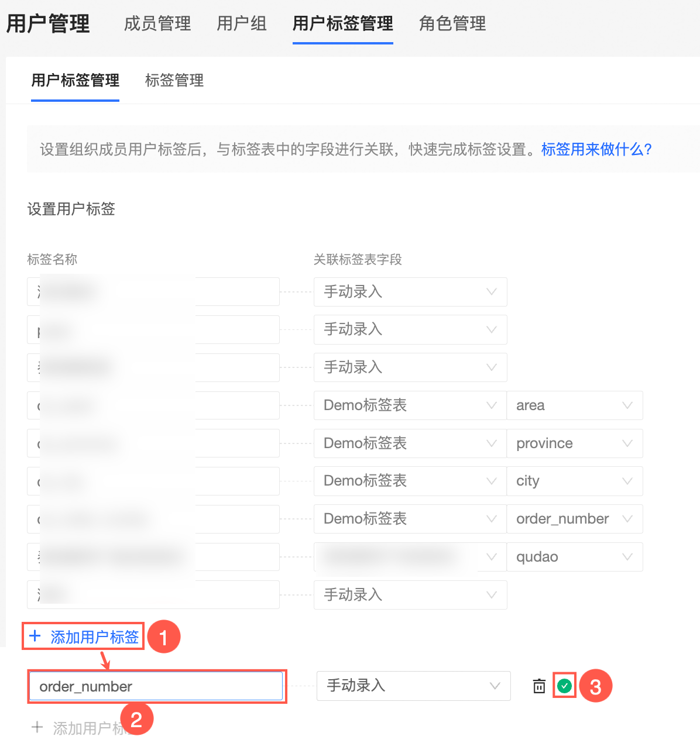Screen dimensions: 700x750
Task: Click the plus icon beside the blue 添加用户标签
Action: (35, 636)
